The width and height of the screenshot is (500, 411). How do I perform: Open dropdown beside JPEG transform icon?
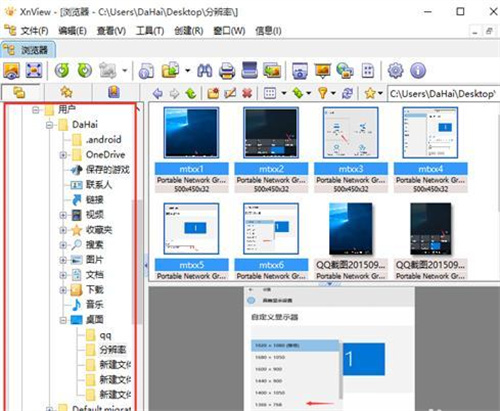point(125,71)
